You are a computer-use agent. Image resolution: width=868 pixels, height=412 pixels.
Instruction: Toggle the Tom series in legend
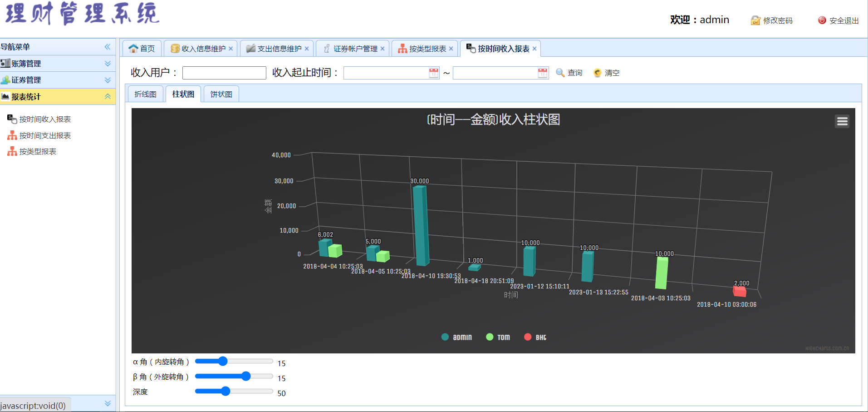(498, 337)
